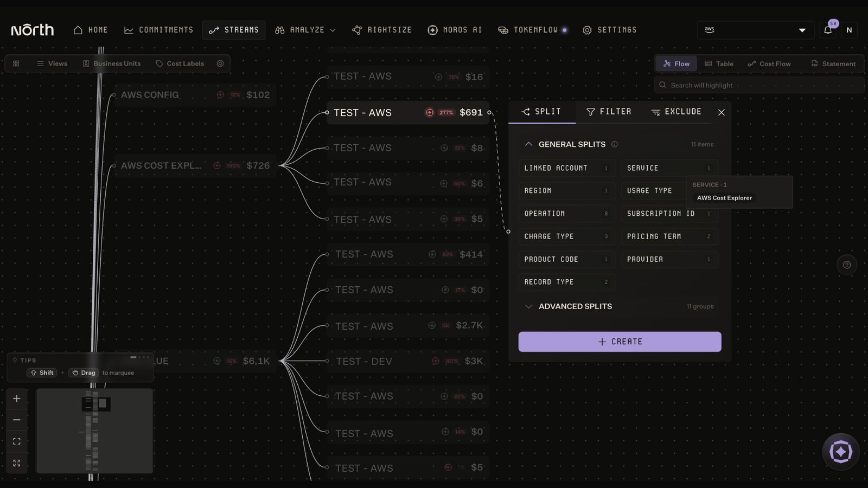Switch to Table view
The width and height of the screenshot is (868, 488).
(719, 63)
